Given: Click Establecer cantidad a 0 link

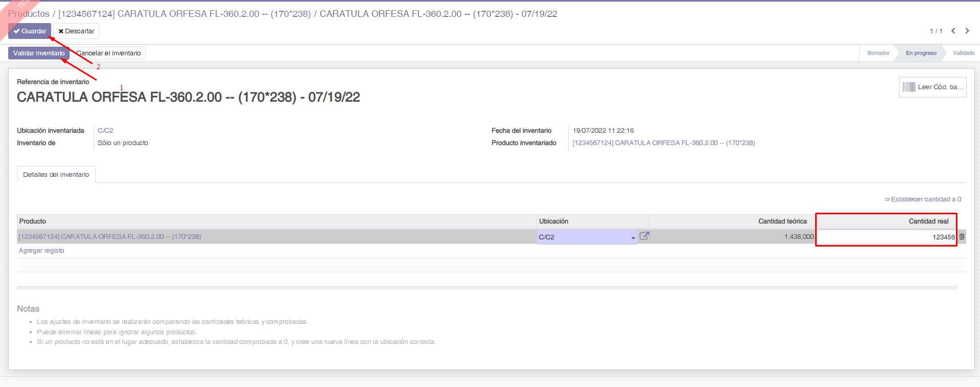Looking at the screenshot, I should click(x=923, y=199).
